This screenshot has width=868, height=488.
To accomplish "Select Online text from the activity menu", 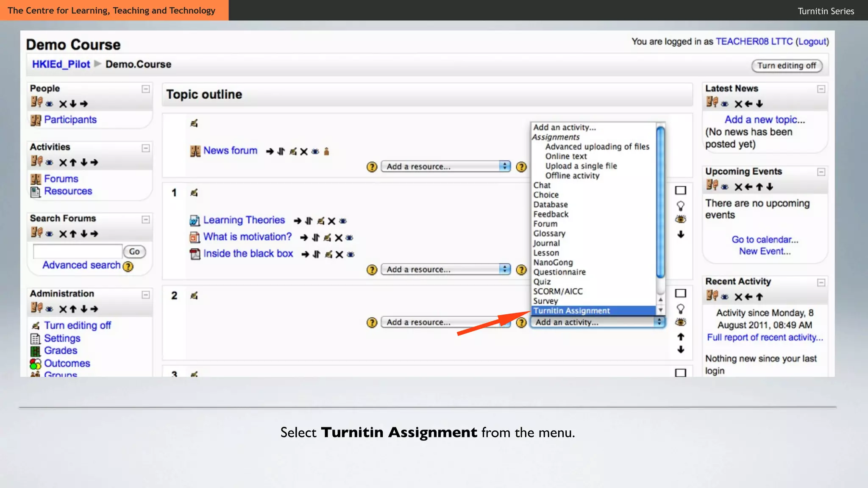I will tap(566, 156).
